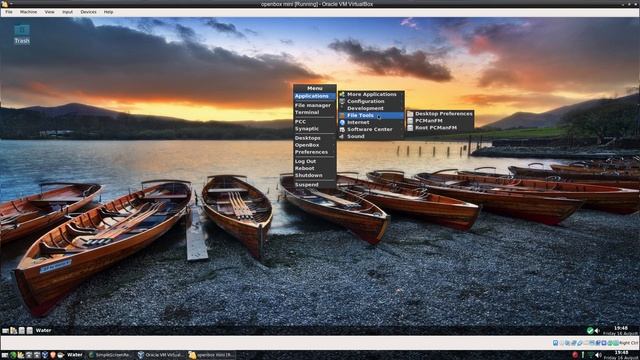Click the 19:48 clock in host taskbar
Screen dimensions: 640x360
(622, 353)
